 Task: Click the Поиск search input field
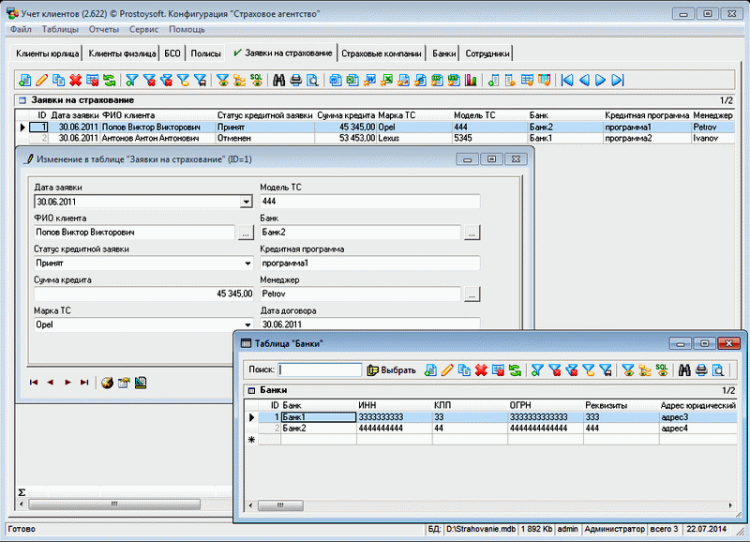click(320, 370)
